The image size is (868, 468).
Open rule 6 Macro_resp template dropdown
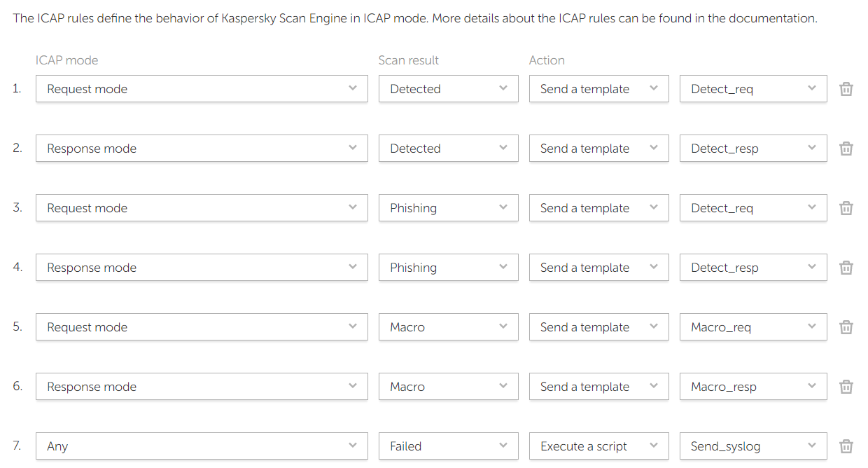tap(753, 387)
